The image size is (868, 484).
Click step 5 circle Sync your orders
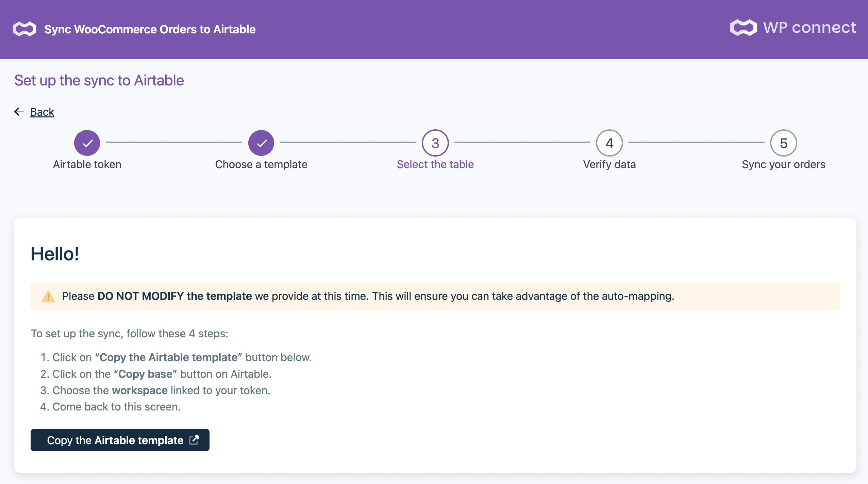pos(784,143)
